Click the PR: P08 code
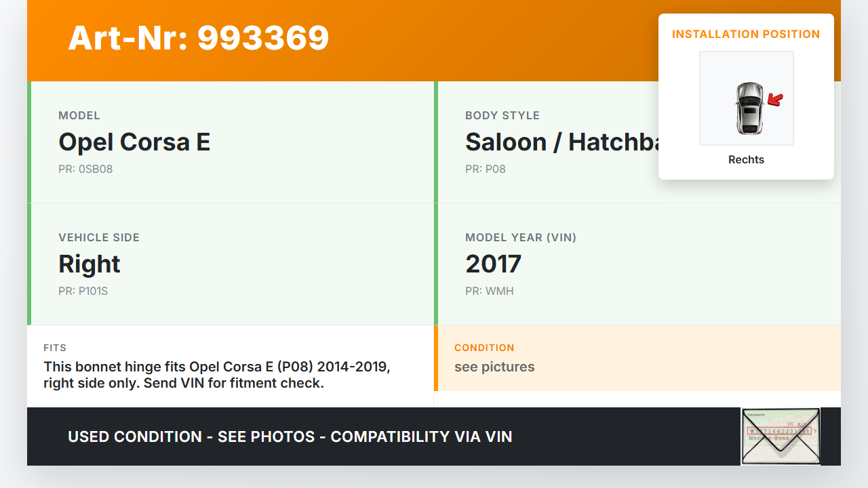This screenshot has height=488, width=868. point(486,169)
